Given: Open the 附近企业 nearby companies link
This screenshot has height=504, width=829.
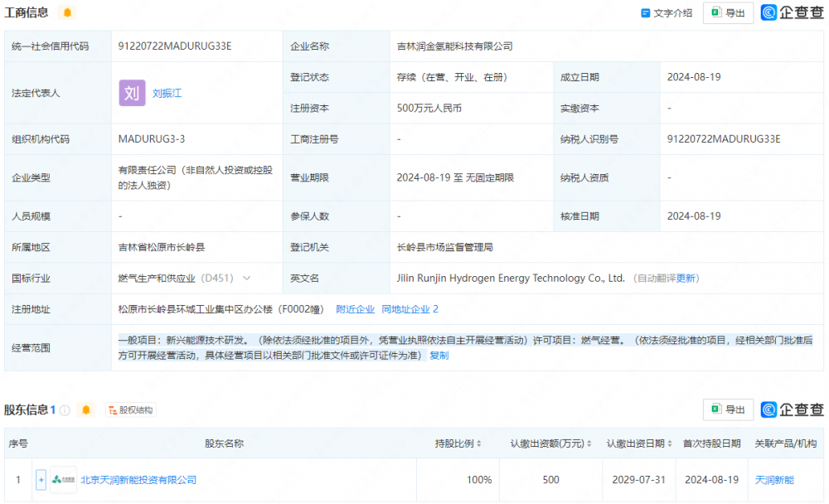Looking at the screenshot, I should tap(356, 309).
